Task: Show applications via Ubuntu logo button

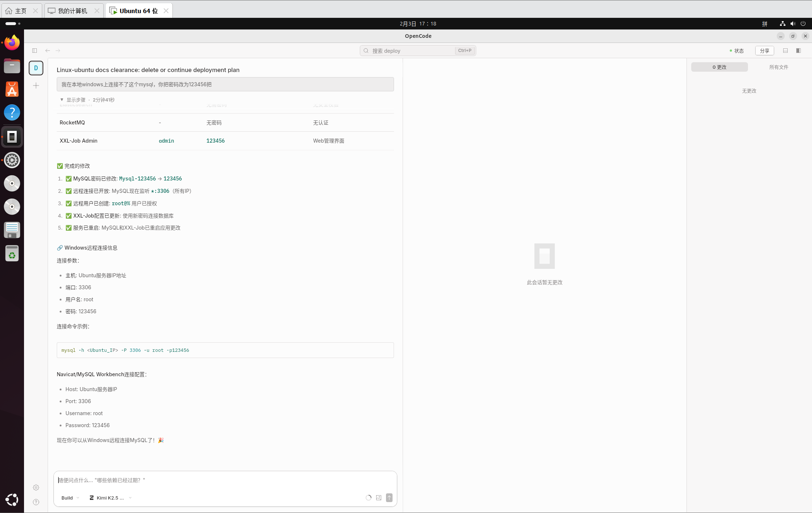Action: [12, 500]
